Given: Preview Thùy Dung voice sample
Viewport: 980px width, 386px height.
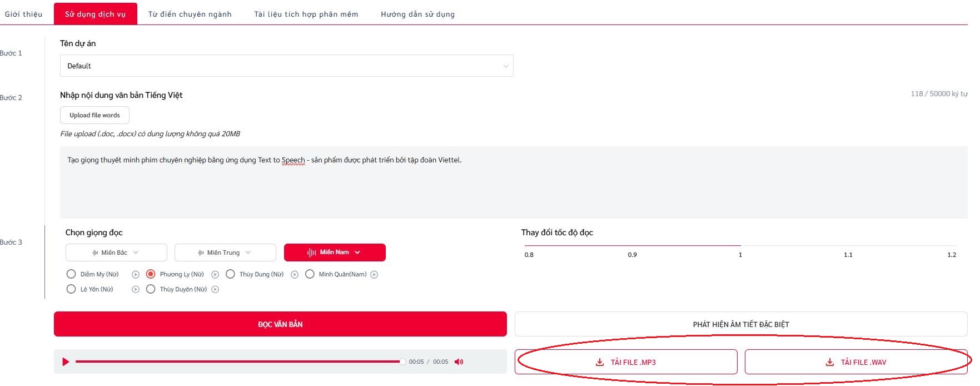Looking at the screenshot, I should point(295,275).
